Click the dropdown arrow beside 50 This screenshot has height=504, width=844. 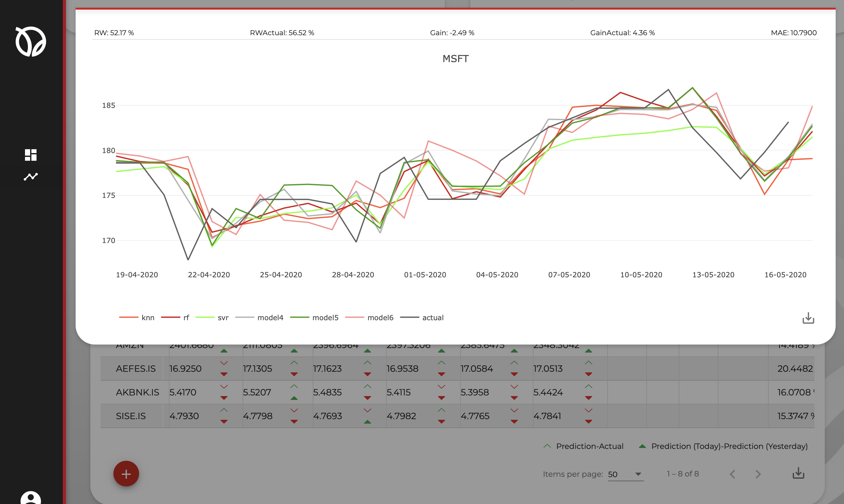[638, 474]
